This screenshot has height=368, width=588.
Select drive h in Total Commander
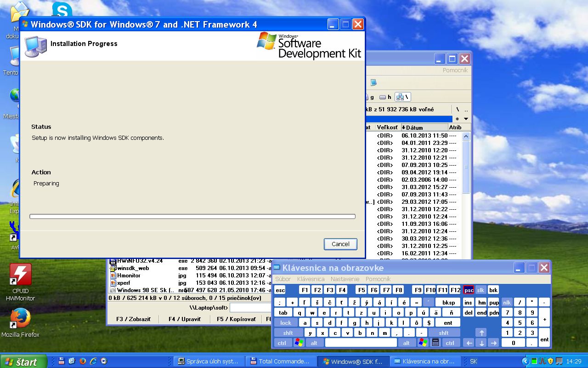click(385, 97)
